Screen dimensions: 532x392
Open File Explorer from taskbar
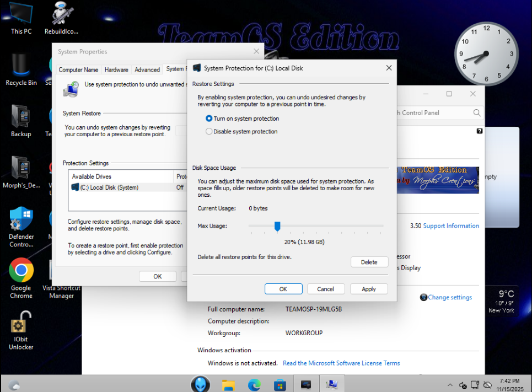228,385
